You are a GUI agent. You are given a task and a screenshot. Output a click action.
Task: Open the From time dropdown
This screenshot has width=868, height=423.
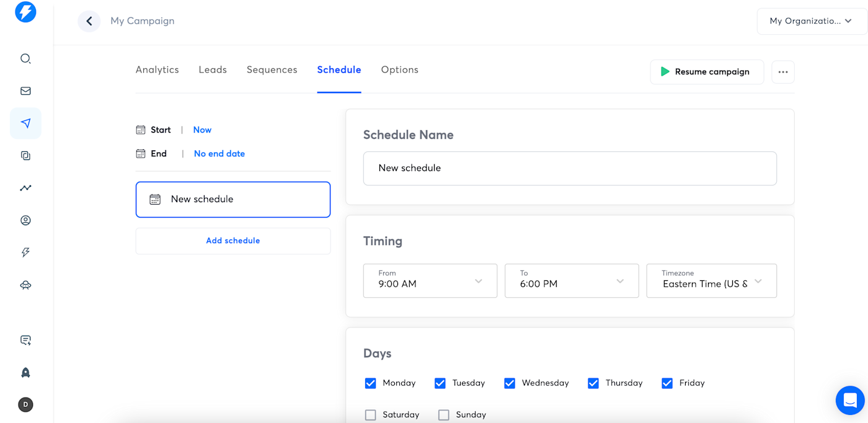coord(430,281)
